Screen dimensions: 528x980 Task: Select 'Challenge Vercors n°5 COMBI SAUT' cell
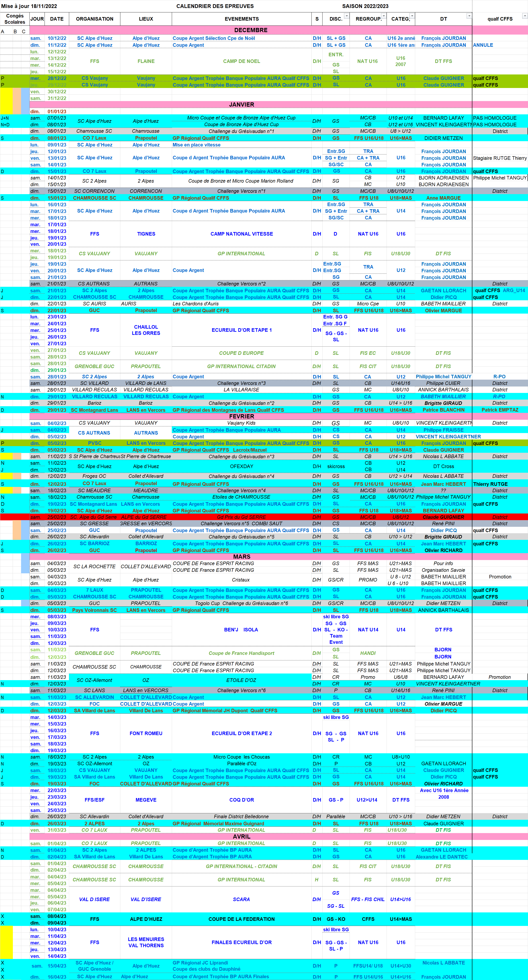tap(242, 524)
